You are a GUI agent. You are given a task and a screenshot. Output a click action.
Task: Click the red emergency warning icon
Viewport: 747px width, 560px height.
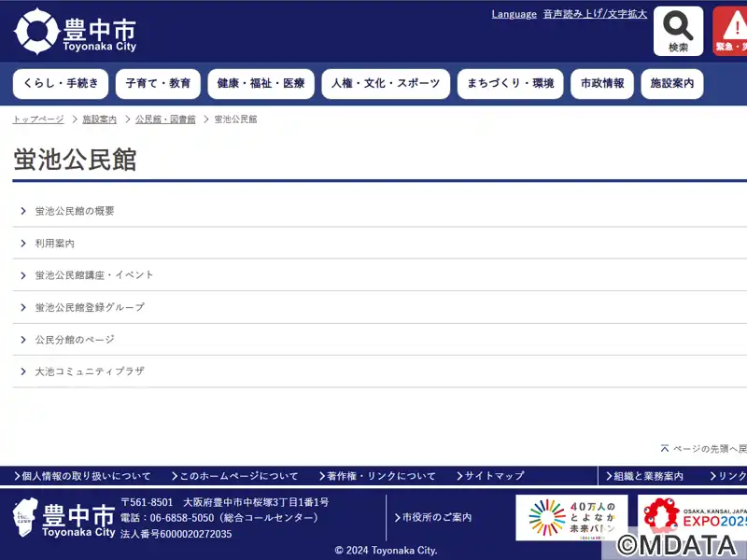730,32
